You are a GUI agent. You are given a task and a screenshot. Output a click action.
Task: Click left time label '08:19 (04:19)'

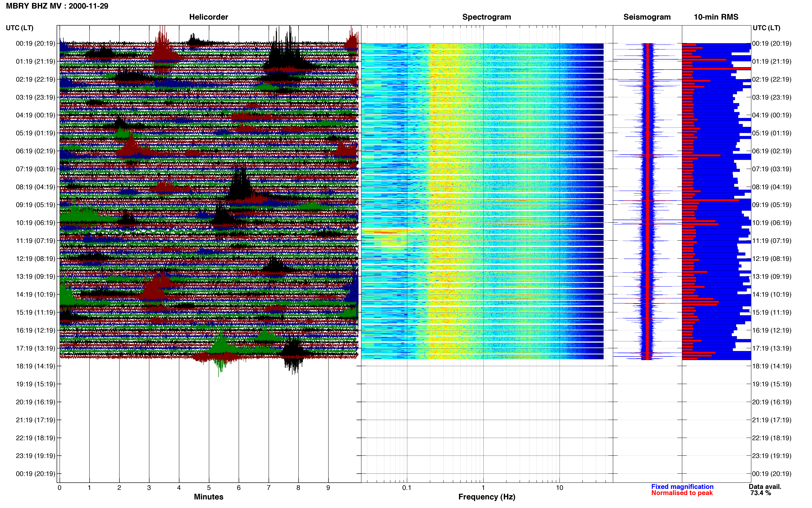tap(36, 187)
